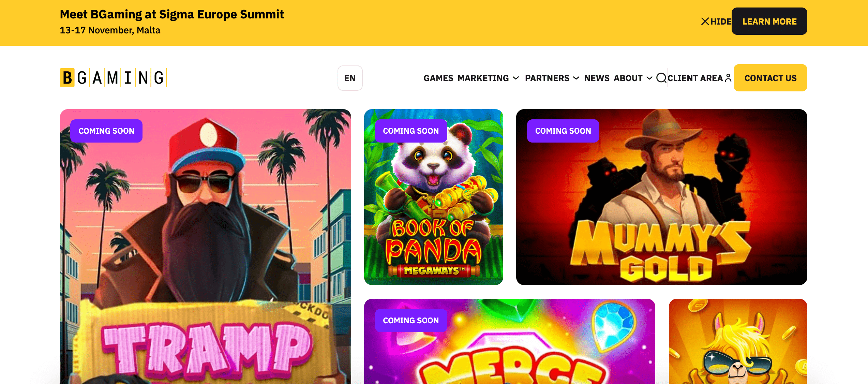Click the Learn More button
This screenshot has height=384, width=868.
pyautogui.click(x=769, y=21)
